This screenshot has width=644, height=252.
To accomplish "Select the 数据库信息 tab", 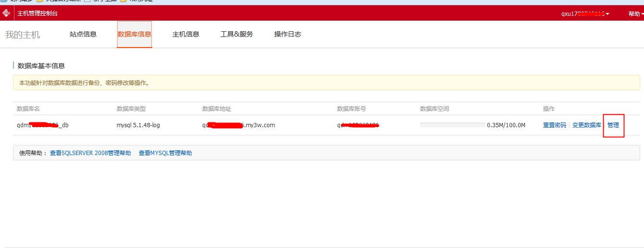I will [x=134, y=34].
